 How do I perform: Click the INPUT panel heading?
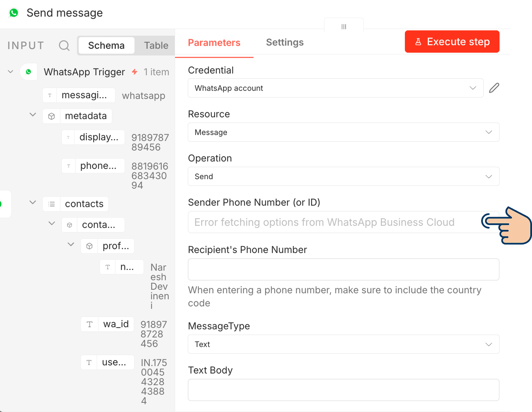pos(26,46)
